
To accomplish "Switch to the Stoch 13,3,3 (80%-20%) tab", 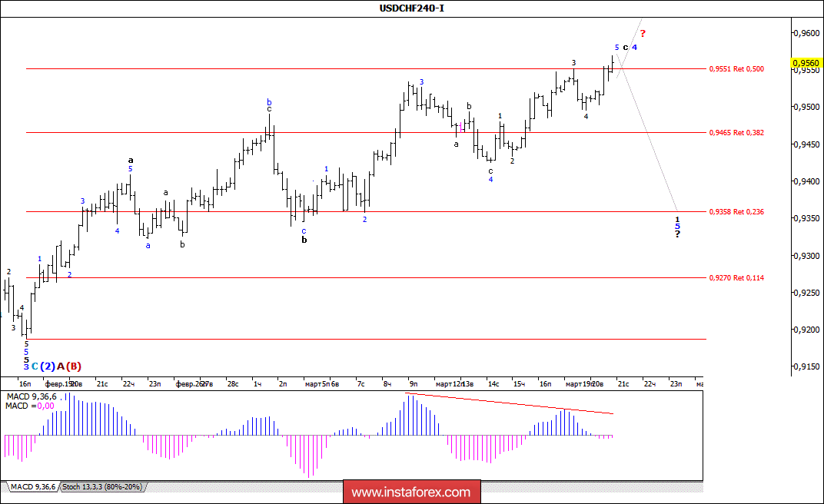I will pyautogui.click(x=102, y=486).
